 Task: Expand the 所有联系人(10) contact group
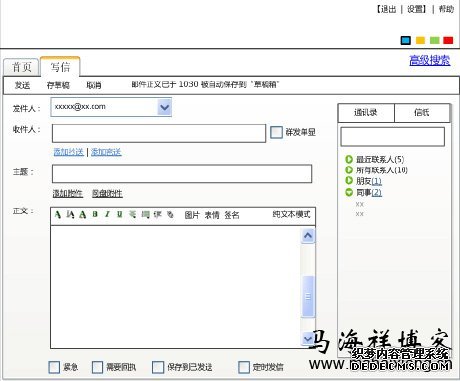pyautogui.click(x=349, y=170)
